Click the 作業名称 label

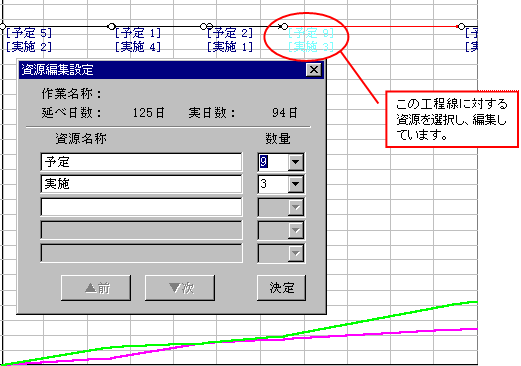click(x=71, y=94)
